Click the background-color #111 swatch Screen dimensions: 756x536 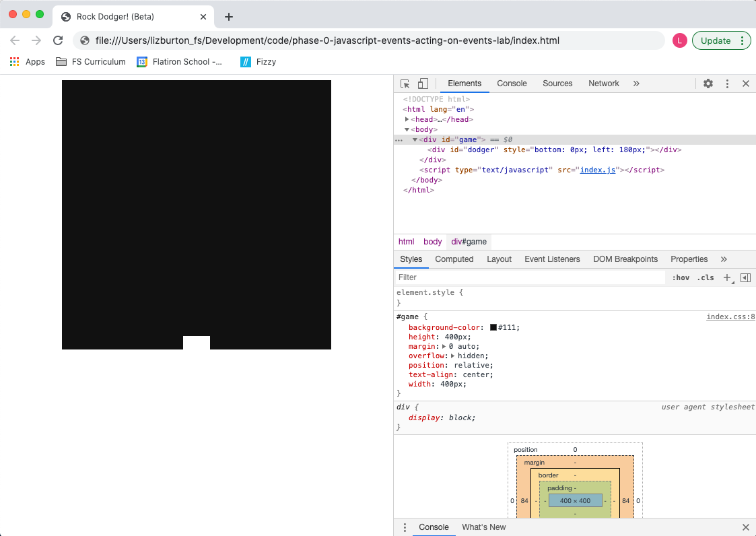[x=493, y=327]
